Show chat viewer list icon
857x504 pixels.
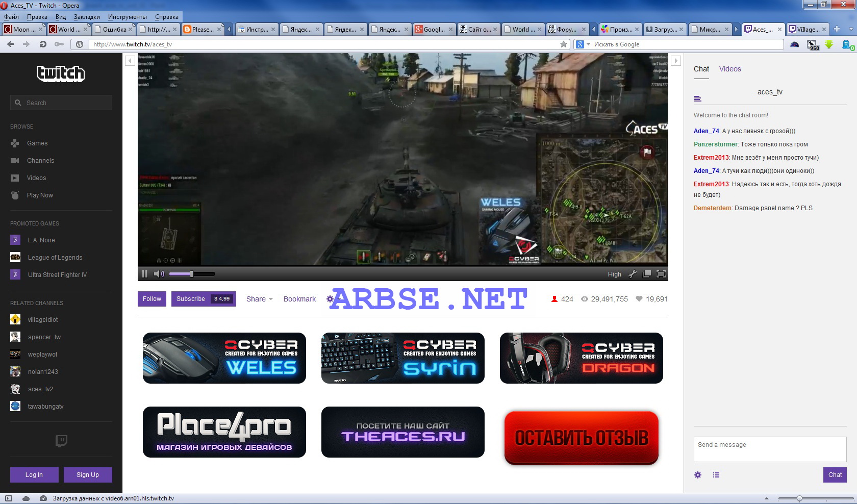pyautogui.click(x=716, y=475)
